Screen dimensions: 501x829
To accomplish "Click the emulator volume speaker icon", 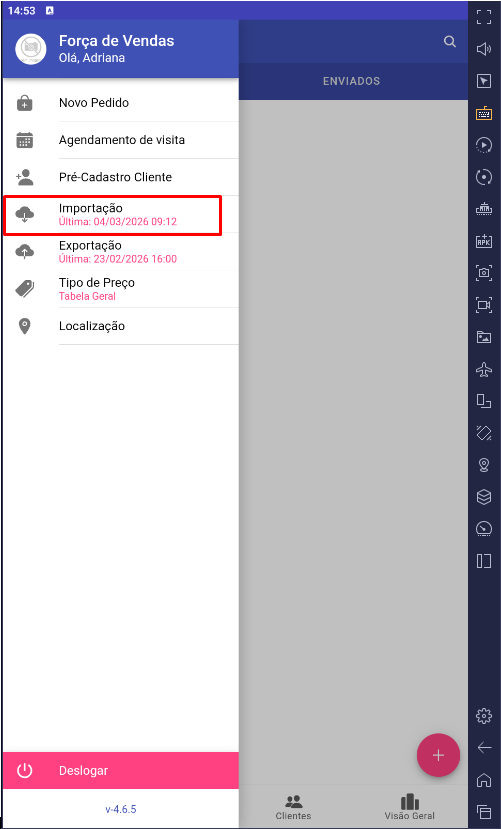I will (x=484, y=49).
